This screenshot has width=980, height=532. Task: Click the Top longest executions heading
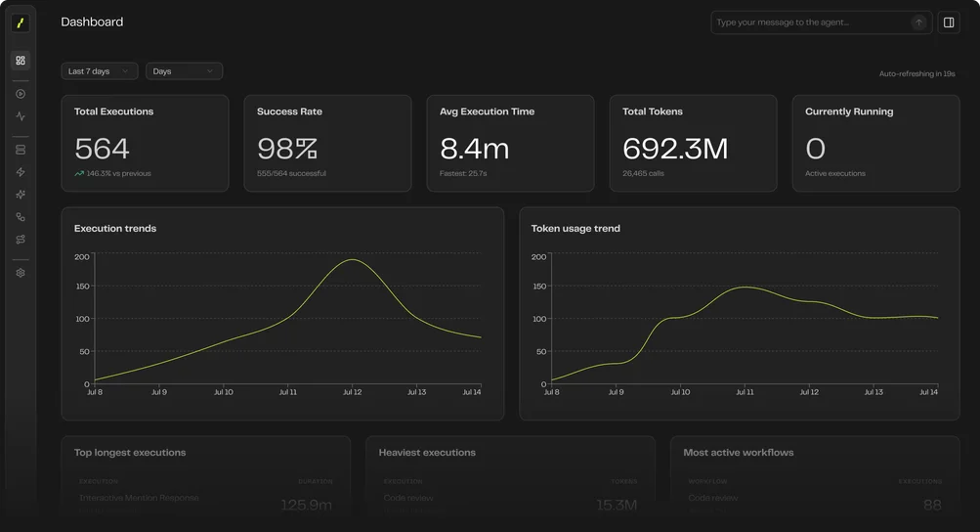130,453
